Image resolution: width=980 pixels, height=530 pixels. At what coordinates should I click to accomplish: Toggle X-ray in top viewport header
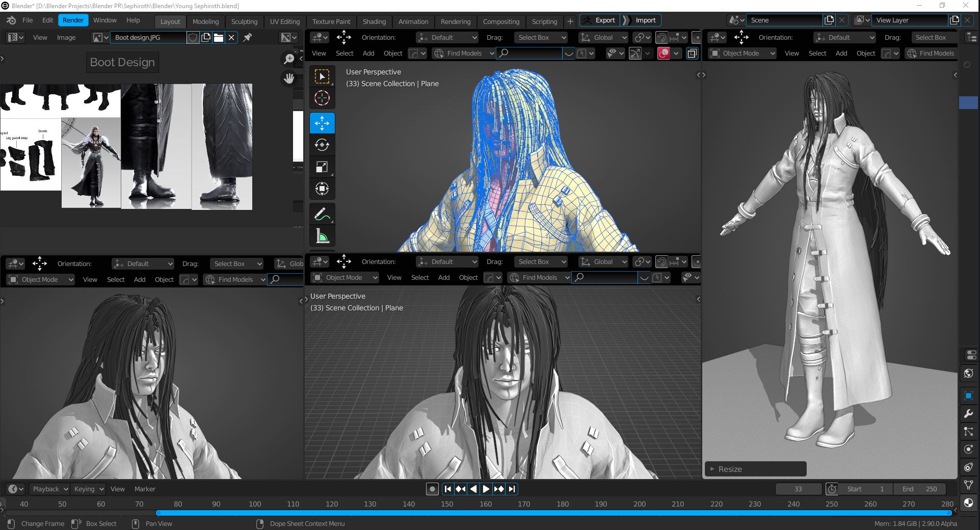[692, 53]
